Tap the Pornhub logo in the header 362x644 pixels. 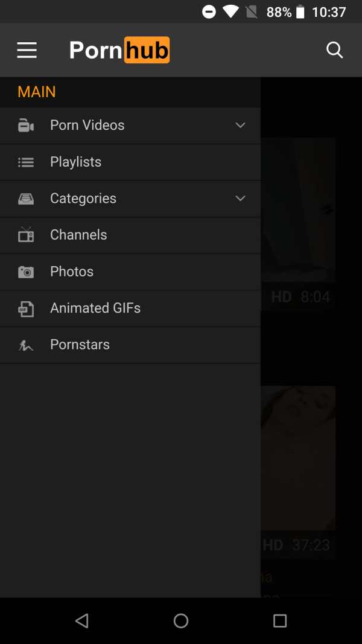click(x=119, y=50)
